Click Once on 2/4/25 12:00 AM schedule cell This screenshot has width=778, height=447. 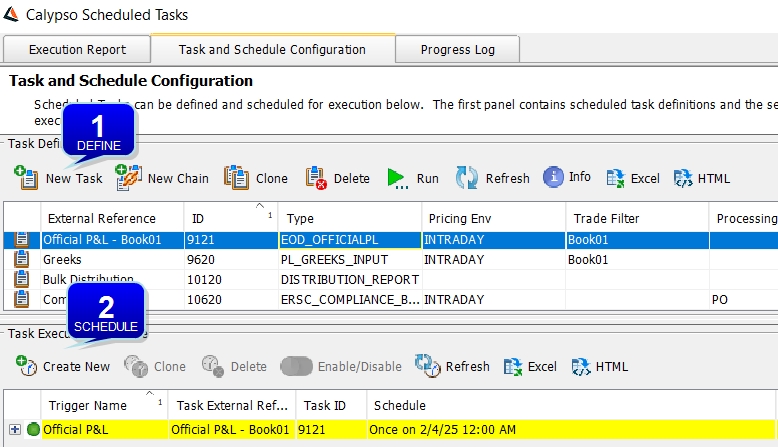click(571, 430)
